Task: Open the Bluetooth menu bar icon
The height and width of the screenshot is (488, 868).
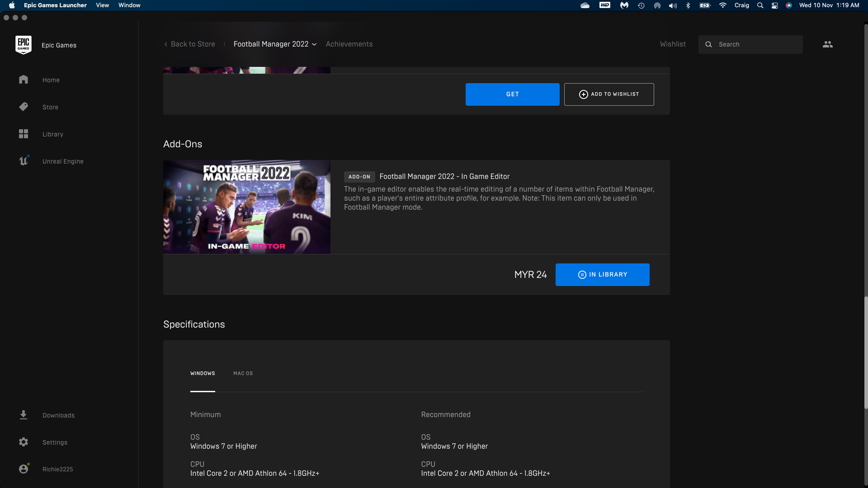Action: click(x=688, y=5)
